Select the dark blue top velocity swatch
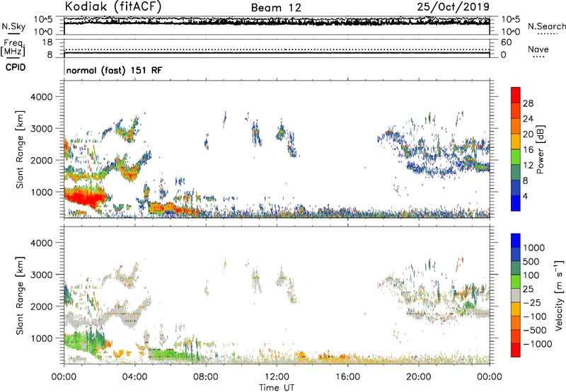The image size is (566, 392). tap(516, 241)
